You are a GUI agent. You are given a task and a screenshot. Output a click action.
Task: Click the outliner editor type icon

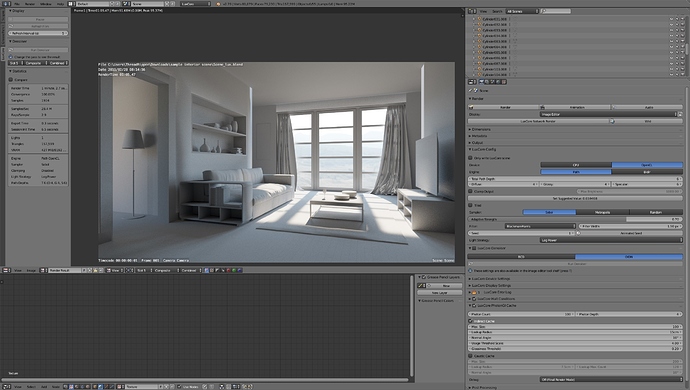pos(472,11)
